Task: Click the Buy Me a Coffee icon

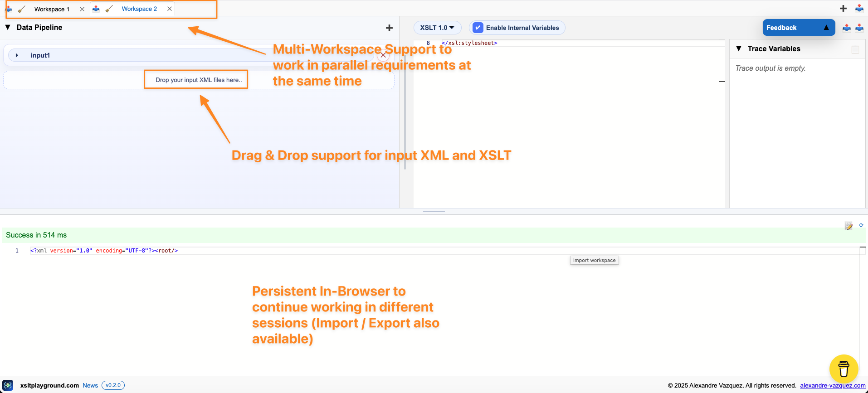Action: pos(844,369)
